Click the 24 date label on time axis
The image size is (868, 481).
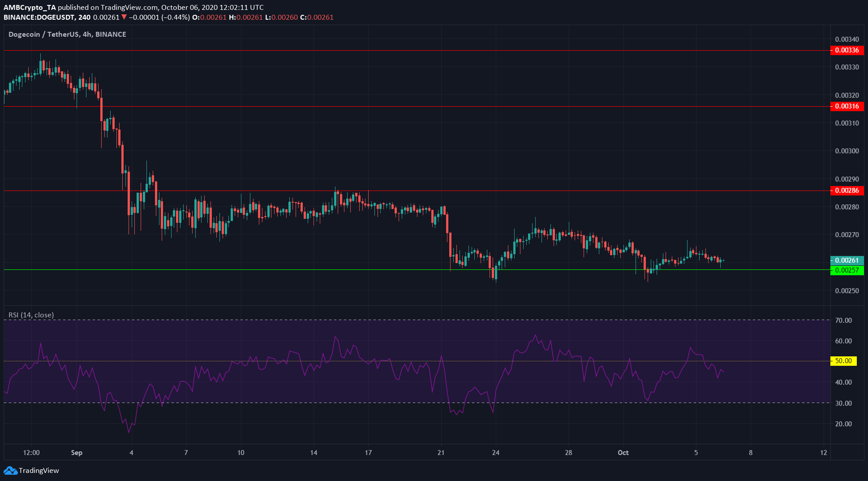tap(496, 453)
